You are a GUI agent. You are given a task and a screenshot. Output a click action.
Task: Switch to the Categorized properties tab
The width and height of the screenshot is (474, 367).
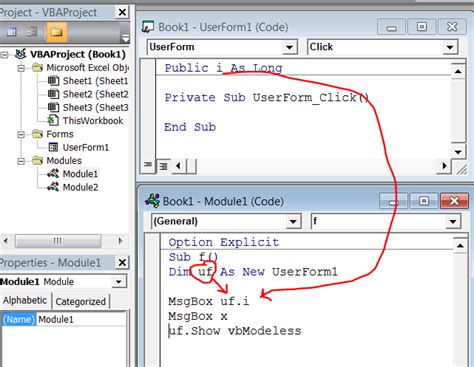tap(80, 301)
